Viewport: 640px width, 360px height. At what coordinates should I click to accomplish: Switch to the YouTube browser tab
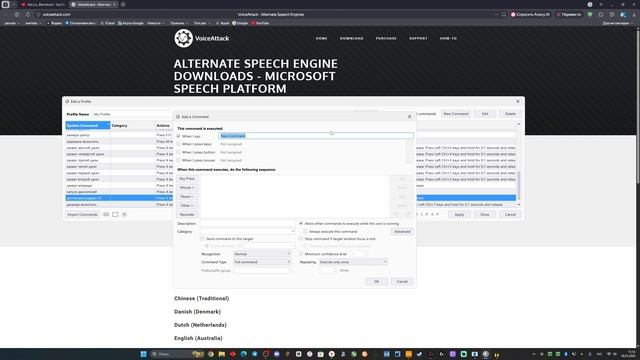pyautogui.click(x=43, y=4)
